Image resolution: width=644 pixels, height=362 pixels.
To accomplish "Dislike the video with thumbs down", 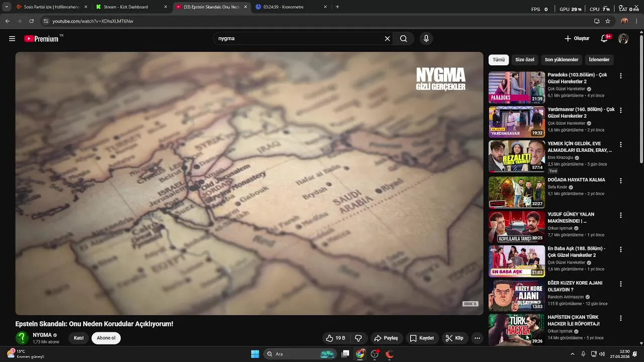I will [x=359, y=338].
